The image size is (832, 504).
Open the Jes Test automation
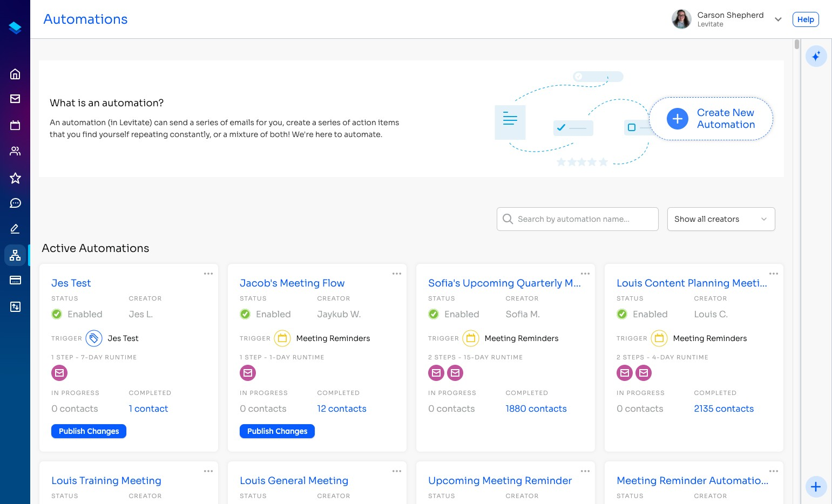[x=71, y=283]
